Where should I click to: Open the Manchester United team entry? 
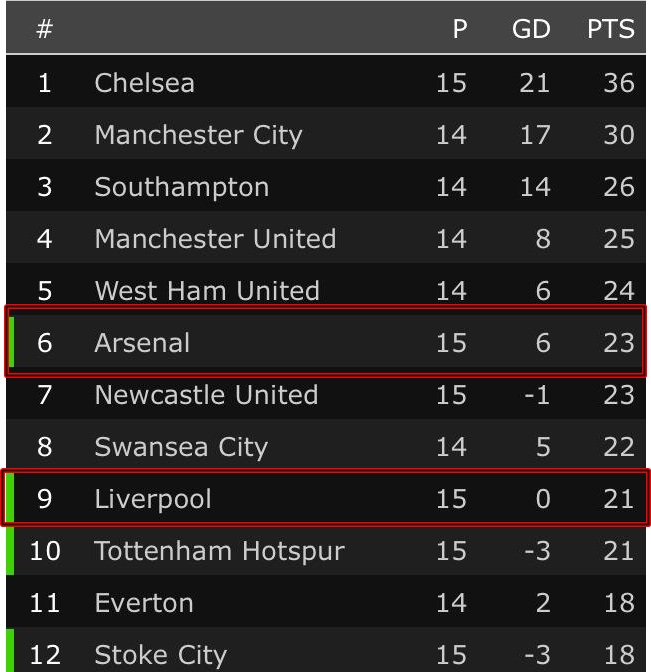(215, 239)
